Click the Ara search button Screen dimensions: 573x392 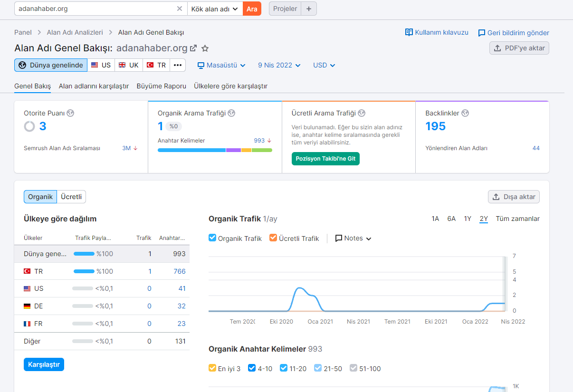[252, 9]
